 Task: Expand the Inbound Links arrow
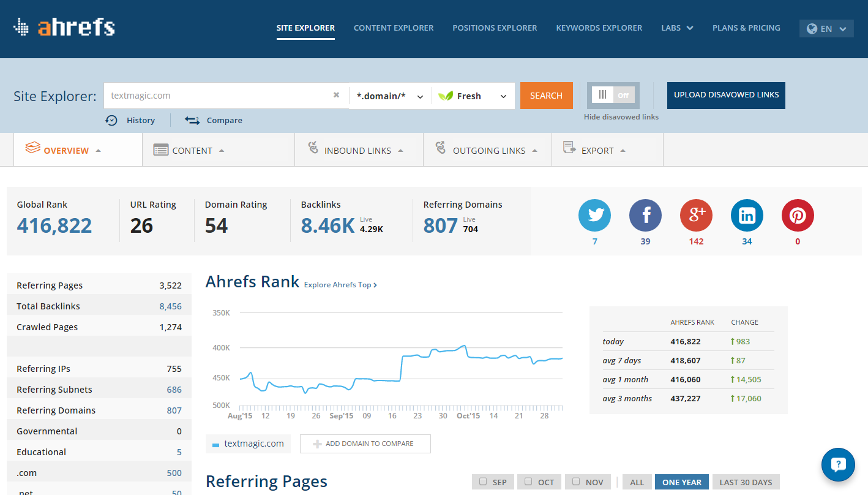[x=400, y=151]
